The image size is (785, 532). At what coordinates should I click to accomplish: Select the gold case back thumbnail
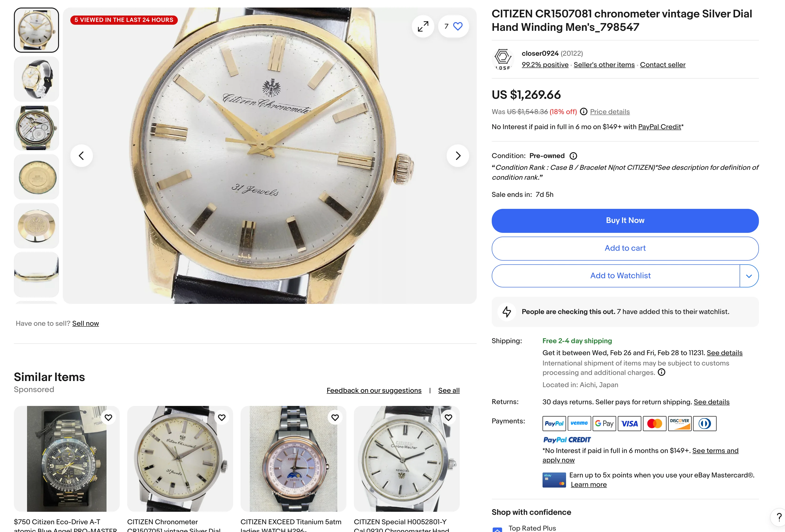click(36, 177)
